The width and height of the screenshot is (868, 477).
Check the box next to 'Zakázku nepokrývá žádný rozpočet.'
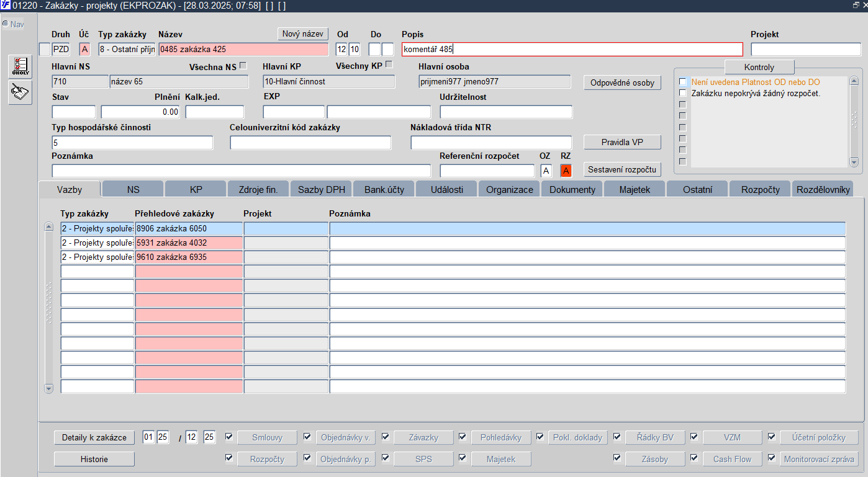click(683, 93)
